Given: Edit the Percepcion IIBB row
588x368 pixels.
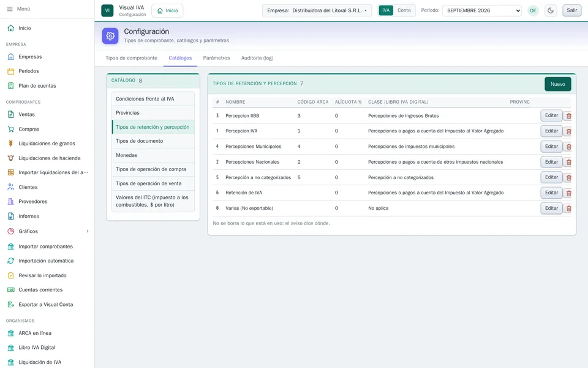Looking at the screenshot, I should point(551,116).
